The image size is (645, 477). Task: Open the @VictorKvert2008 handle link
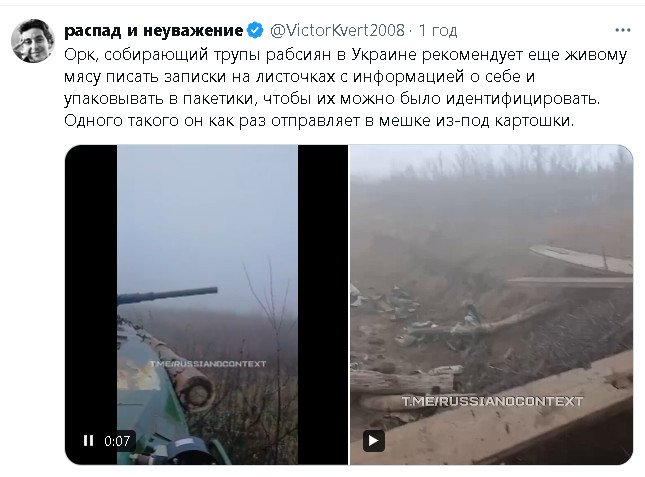pyautogui.click(x=337, y=30)
